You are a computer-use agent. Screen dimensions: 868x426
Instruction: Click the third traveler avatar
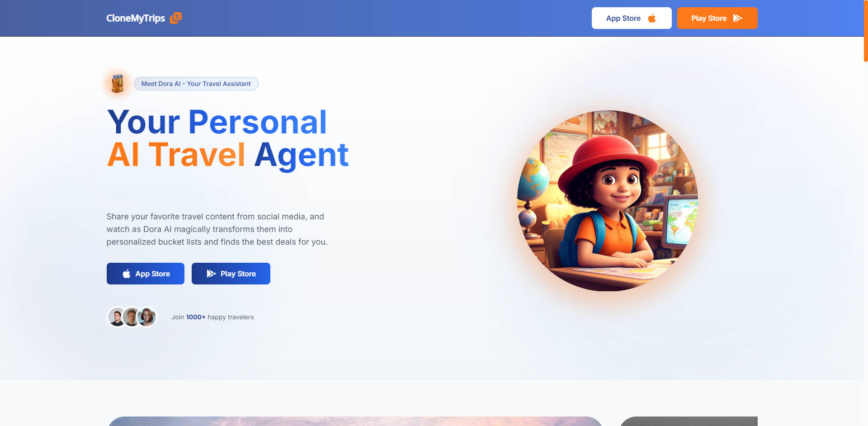coord(147,317)
